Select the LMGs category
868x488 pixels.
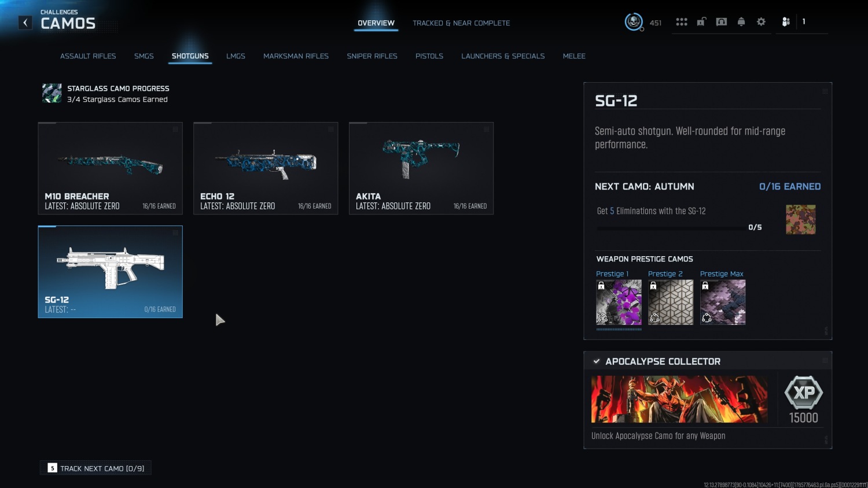[236, 56]
